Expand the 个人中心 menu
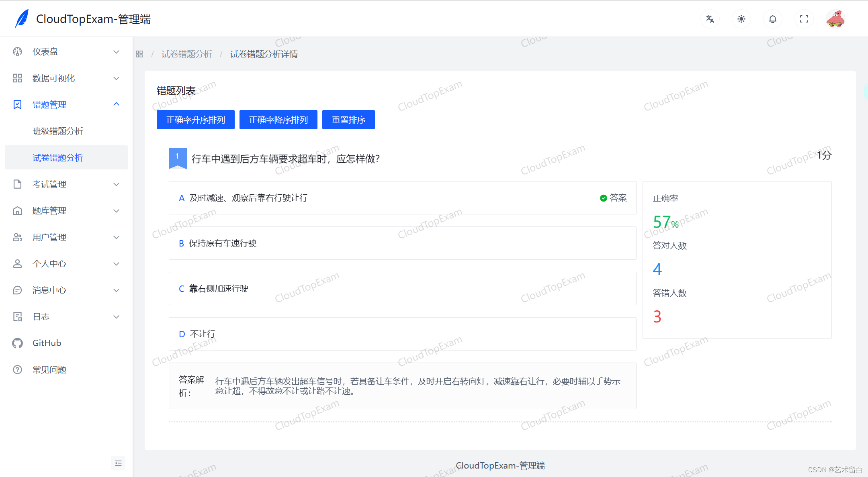This screenshot has height=477, width=868. 116,263
